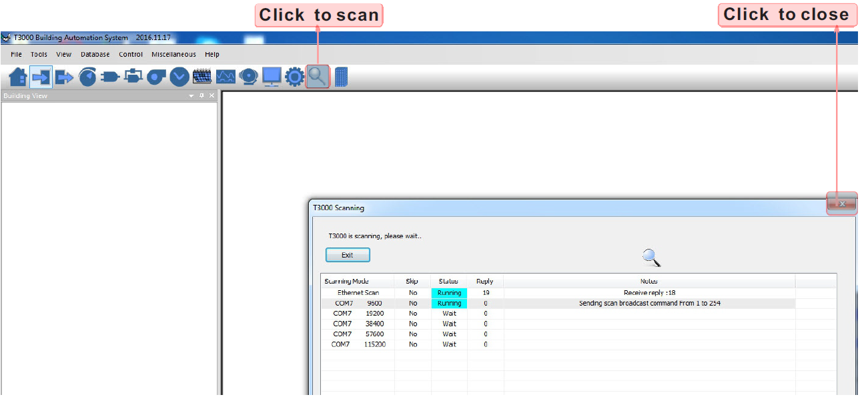868x399 pixels.
Task: Click the Status column header
Action: 449,282
